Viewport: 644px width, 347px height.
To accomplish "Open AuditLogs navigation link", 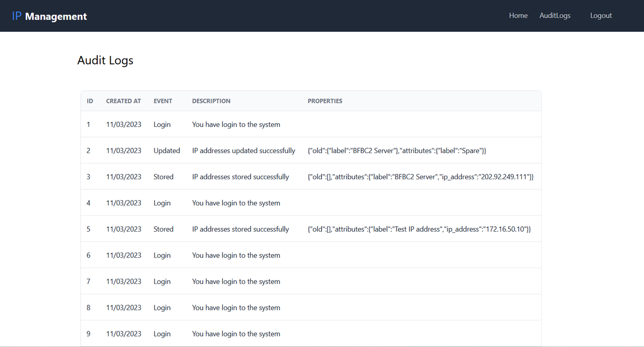I will [x=555, y=16].
